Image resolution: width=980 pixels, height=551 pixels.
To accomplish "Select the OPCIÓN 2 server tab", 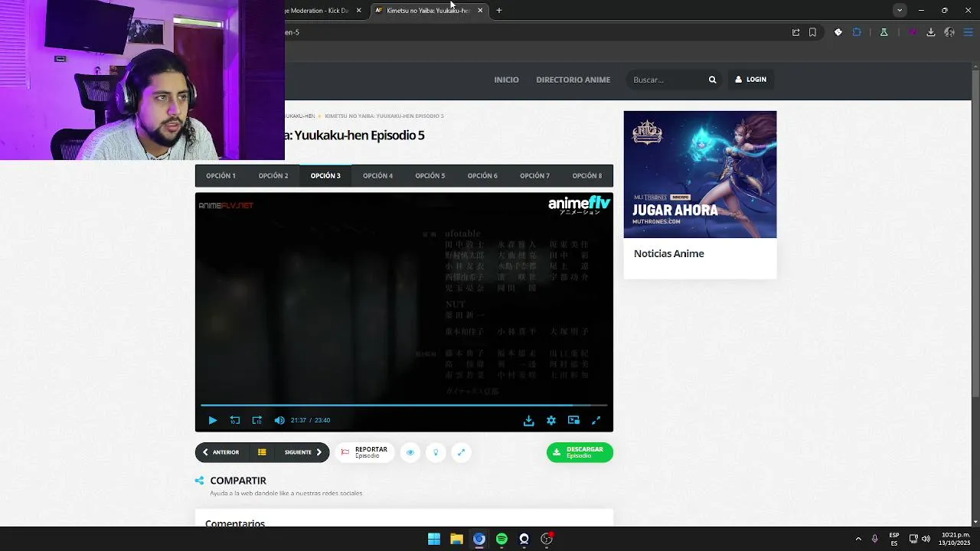I will tap(273, 176).
